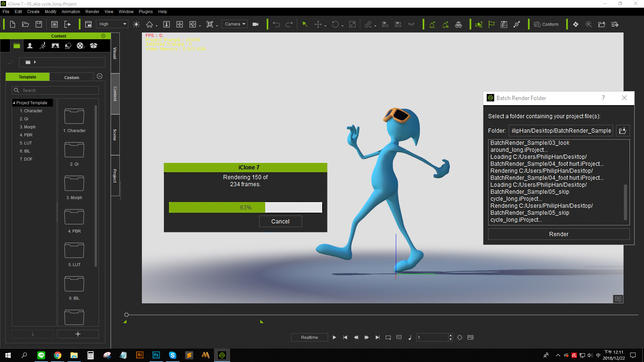
Task: Open the Camera selection dropdown
Action: (234, 24)
